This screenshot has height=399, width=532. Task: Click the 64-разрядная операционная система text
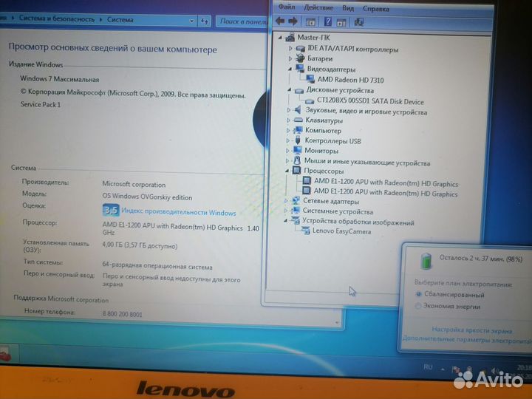tap(157, 266)
